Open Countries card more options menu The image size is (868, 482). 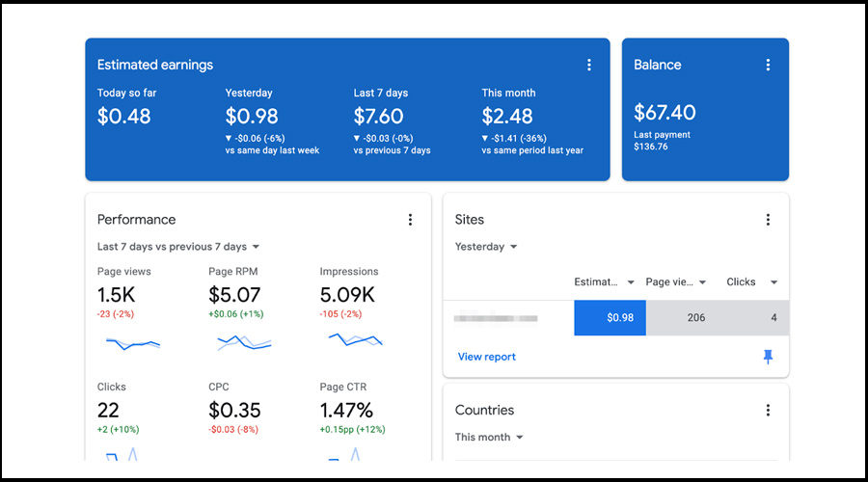coord(768,410)
